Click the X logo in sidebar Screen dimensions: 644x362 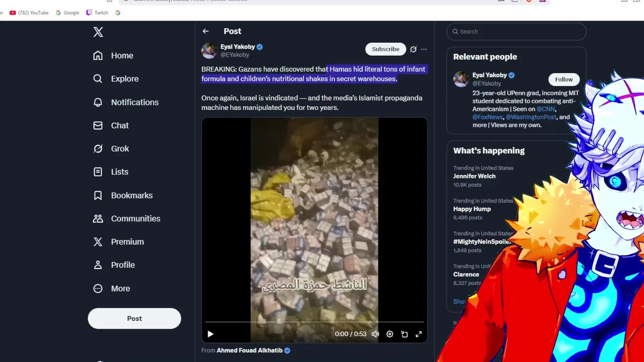[x=98, y=32]
